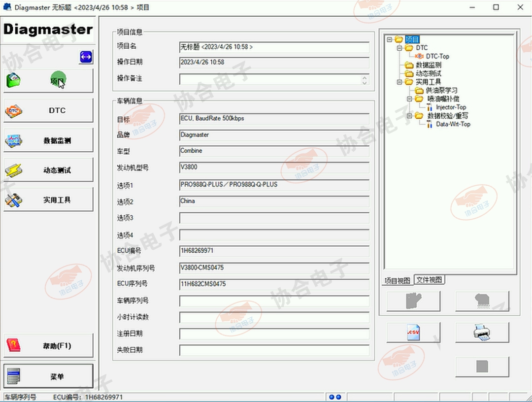Screen dimensions: 532x402
Task: Click the 车辆序列号 input field
Action: tap(274, 301)
